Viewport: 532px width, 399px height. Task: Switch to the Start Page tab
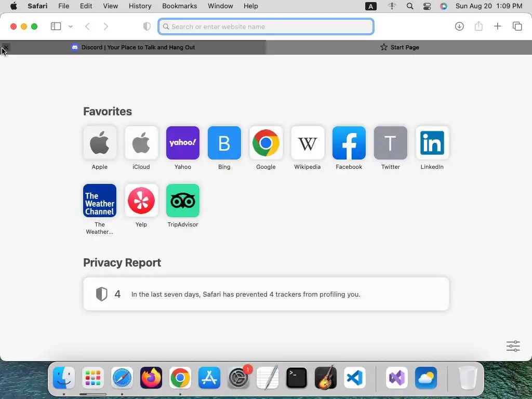coord(399,47)
